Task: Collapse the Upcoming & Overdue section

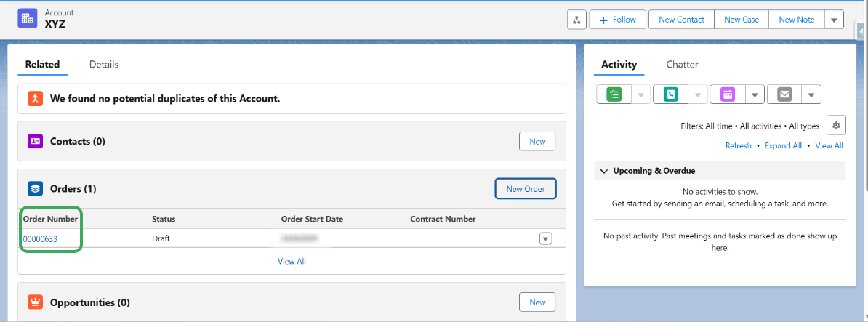Action: pos(603,171)
